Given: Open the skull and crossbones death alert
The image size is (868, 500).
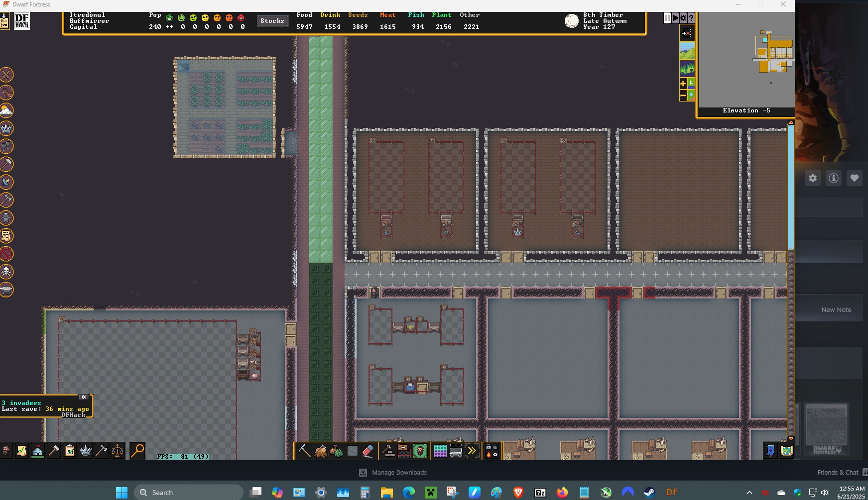Looking at the screenshot, I should click(x=6, y=272).
